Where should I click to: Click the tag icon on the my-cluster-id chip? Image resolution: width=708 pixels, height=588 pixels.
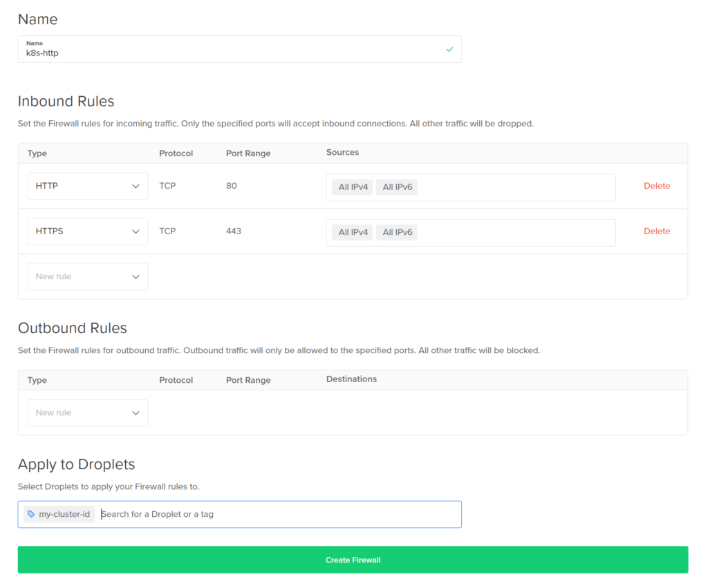pos(30,514)
